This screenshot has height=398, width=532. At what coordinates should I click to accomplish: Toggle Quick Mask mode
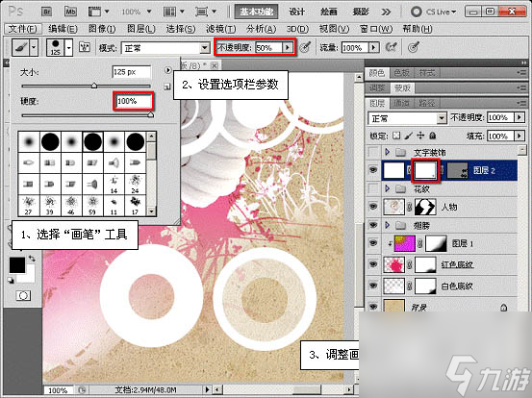[23, 296]
